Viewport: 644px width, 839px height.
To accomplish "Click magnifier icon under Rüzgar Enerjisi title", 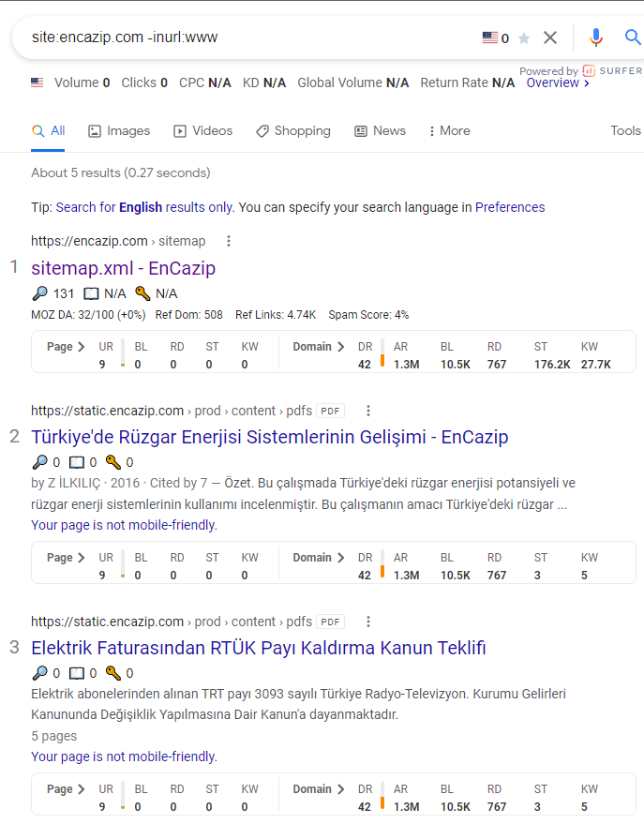I will point(39,462).
